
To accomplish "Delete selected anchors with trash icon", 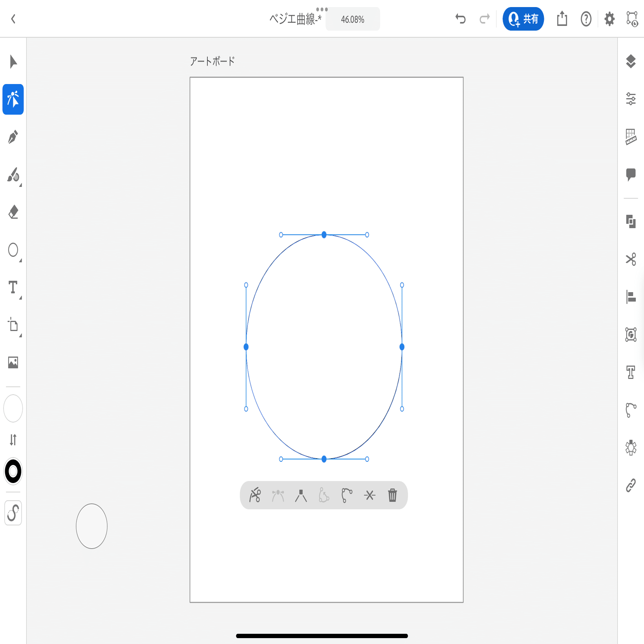I will click(393, 495).
